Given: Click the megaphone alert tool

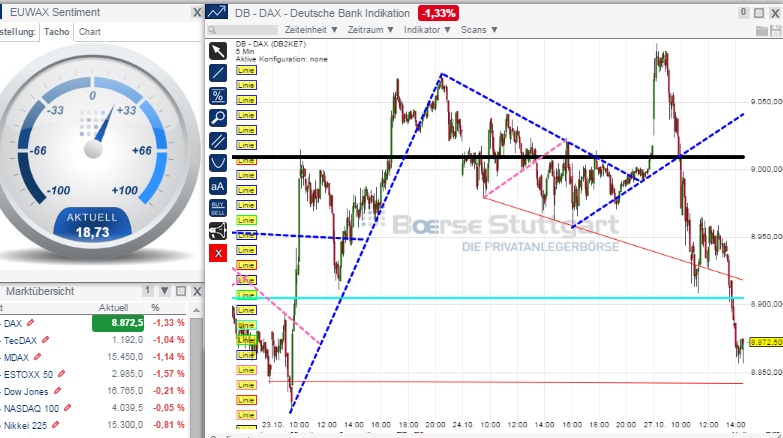Looking at the screenshot, I should click(218, 231).
